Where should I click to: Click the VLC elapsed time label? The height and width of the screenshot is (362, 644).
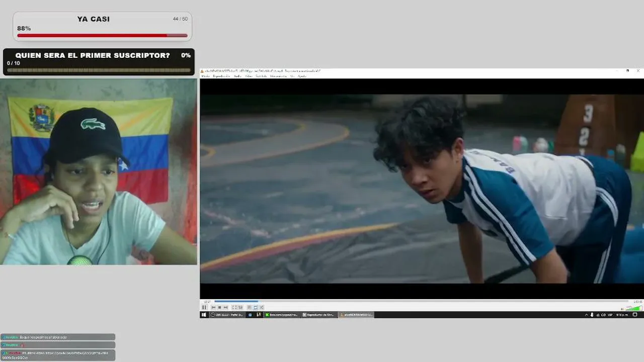206,302
